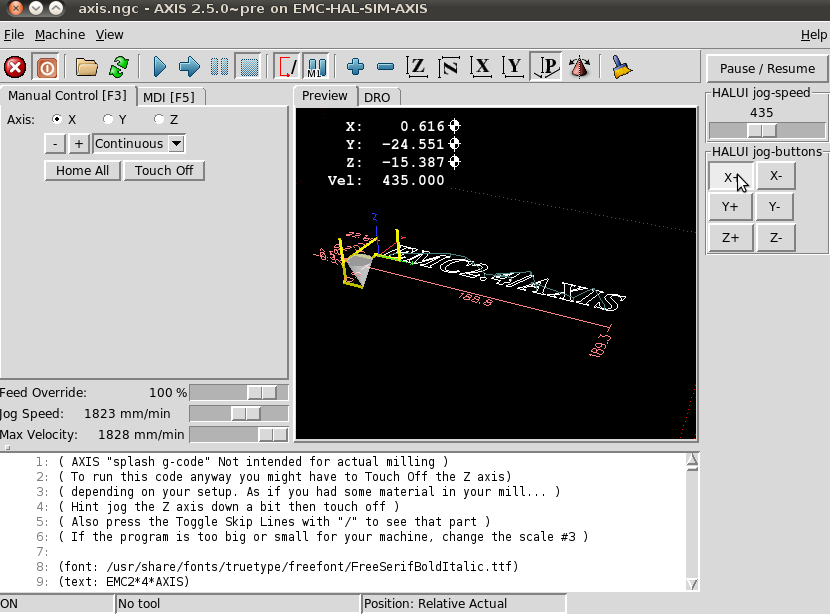830x614 pixels.
Task: Toggle rotate/pan mode cone icon
Action: click(x=579, y=67)
